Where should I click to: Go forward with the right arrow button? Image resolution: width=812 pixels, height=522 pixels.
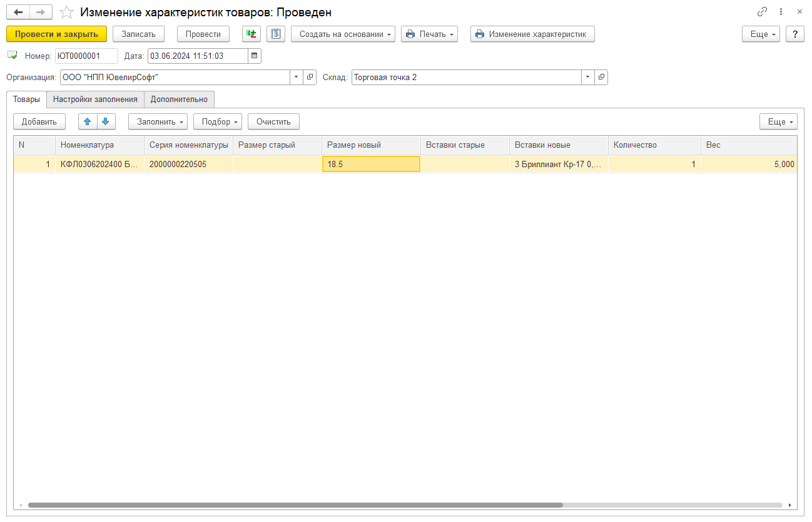click(x=41, y=12)
